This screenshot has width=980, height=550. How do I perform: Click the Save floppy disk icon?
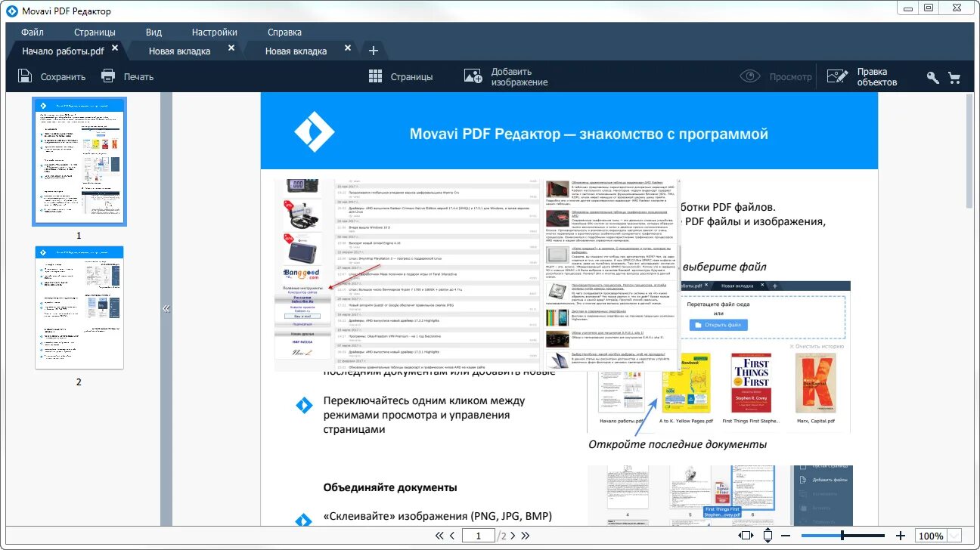point(25,76)
